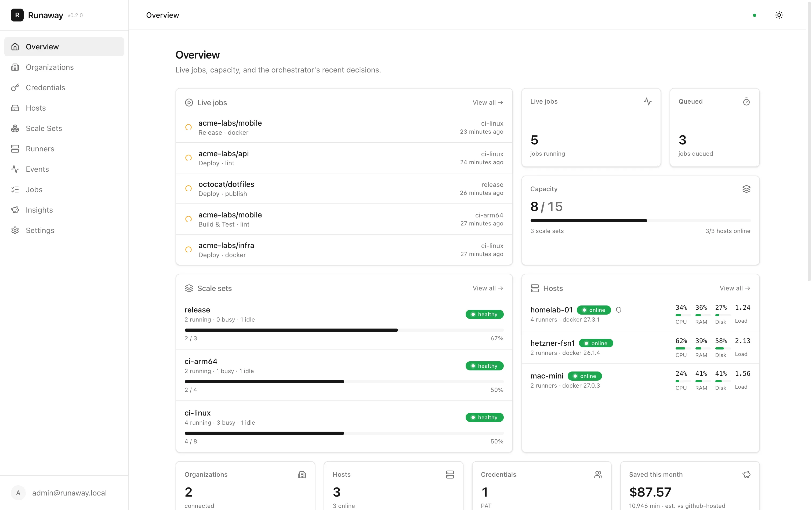
Task: Click piggy bank icon on Saved this month card
Action: (x=746, y=475)
